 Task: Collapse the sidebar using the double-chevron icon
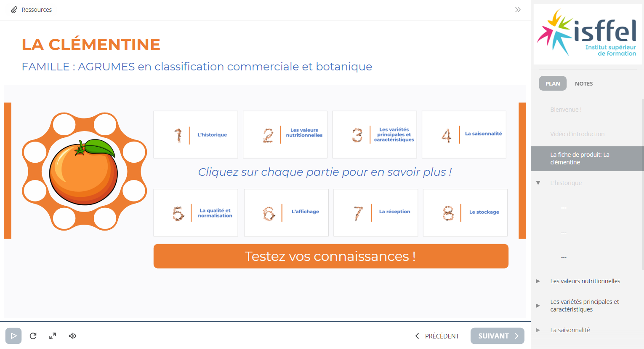(x=518, y=9)
